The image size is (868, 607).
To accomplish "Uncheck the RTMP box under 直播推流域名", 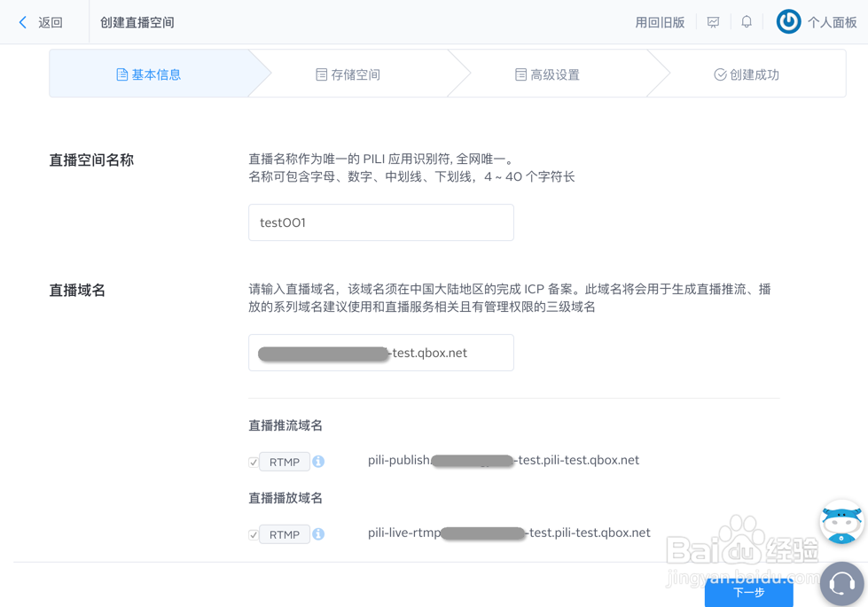I will coord(254,461).
